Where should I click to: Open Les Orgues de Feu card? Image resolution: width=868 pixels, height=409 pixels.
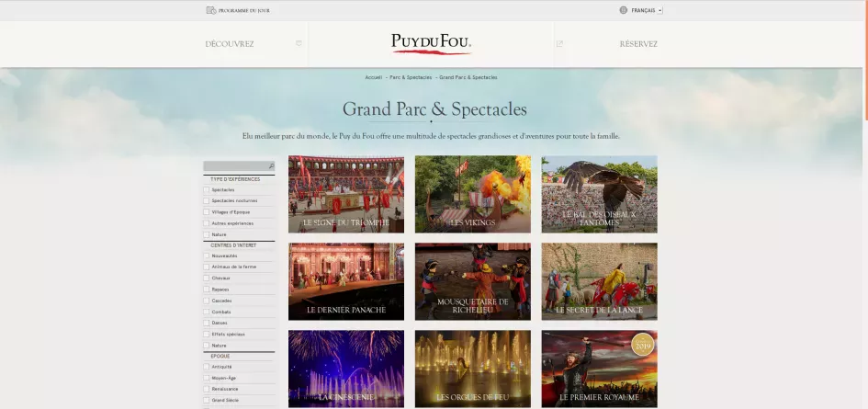pyautogui.click(x=473, y=369)
